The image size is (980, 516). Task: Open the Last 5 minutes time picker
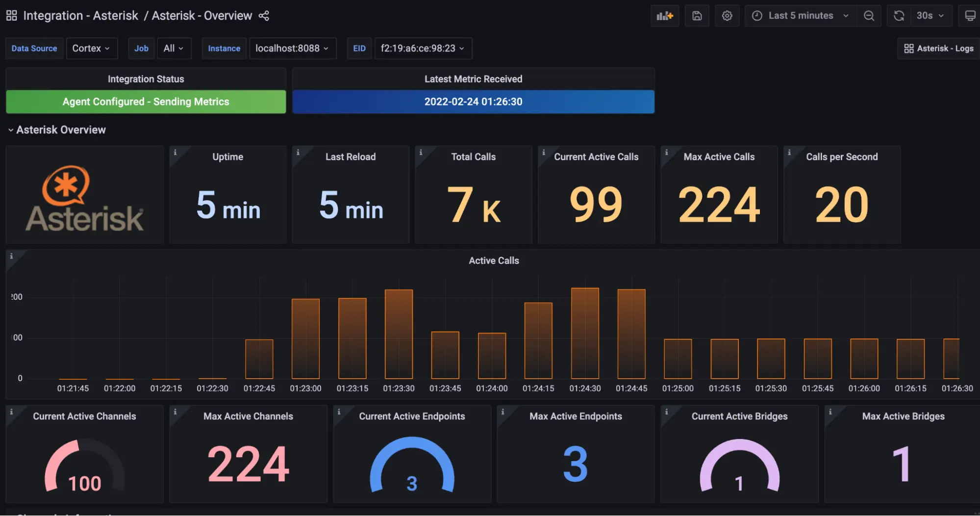801,16
